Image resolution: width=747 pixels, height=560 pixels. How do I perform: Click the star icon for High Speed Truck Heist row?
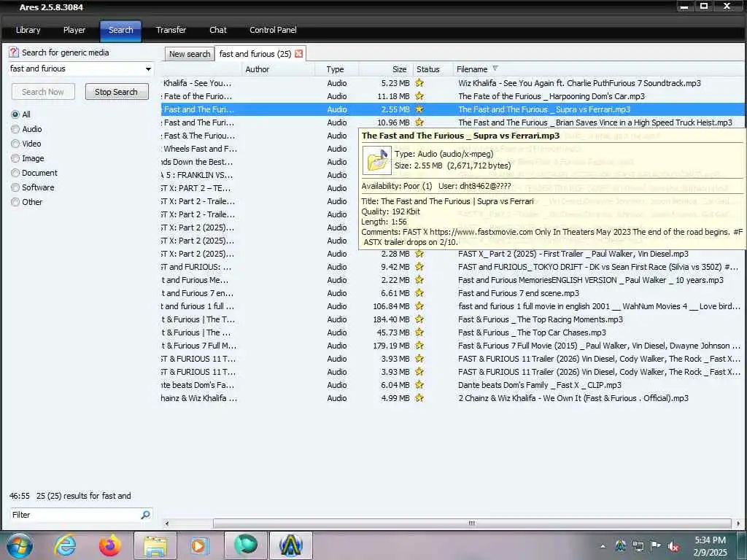[x=419, y=122]
